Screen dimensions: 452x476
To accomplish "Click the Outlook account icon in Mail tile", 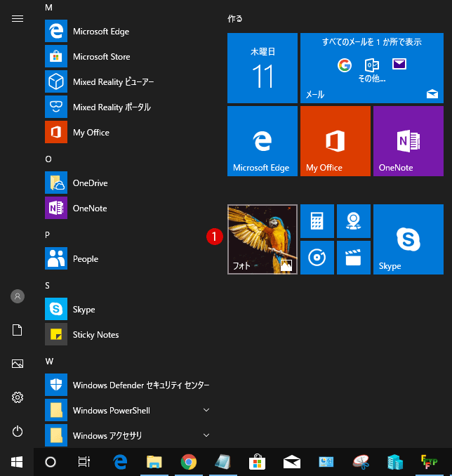I will tap(372, 65).
